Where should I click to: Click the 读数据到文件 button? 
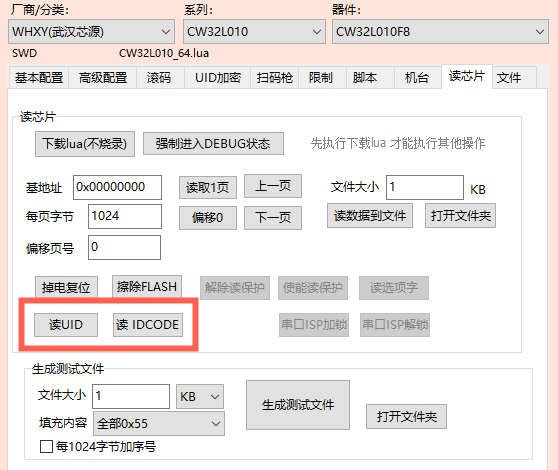[370, 215]
